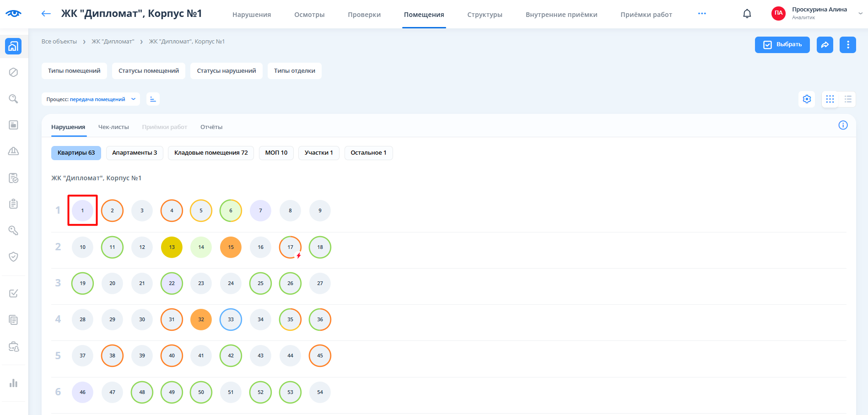
Task: Open the bar chart analytics sidebar icon
Action: pyautogui.click(x=14, y=383)
